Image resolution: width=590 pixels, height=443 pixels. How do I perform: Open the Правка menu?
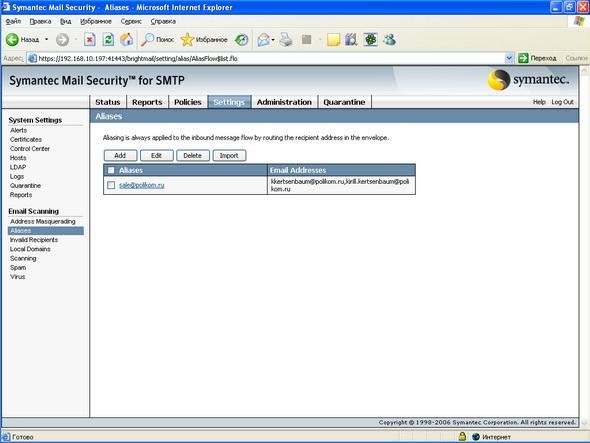click(x=40, y=21)
